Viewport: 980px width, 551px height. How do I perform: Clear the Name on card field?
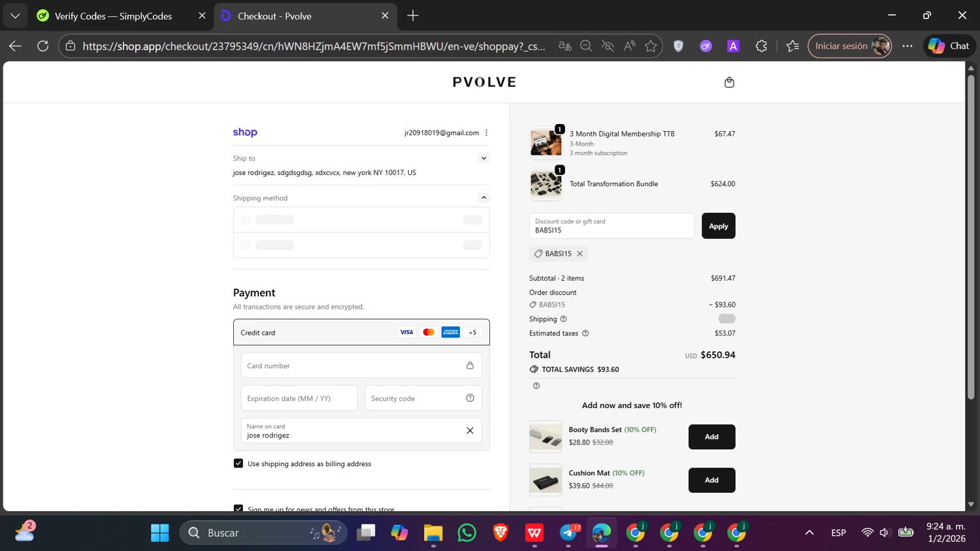coord(470,431)
